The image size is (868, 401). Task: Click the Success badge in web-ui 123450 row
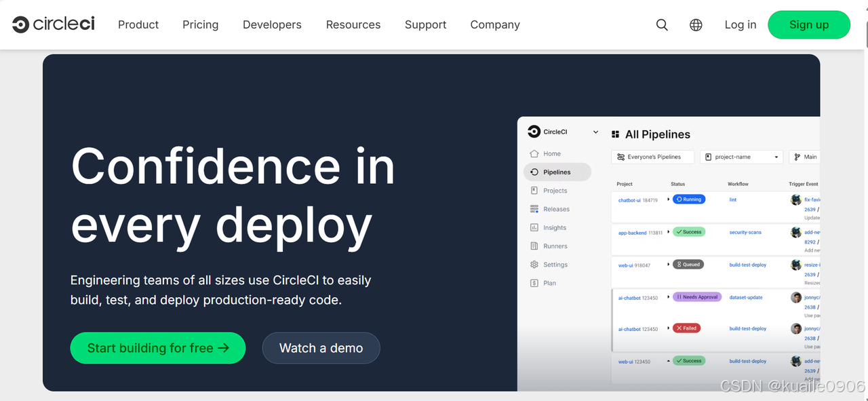(689, 361)
